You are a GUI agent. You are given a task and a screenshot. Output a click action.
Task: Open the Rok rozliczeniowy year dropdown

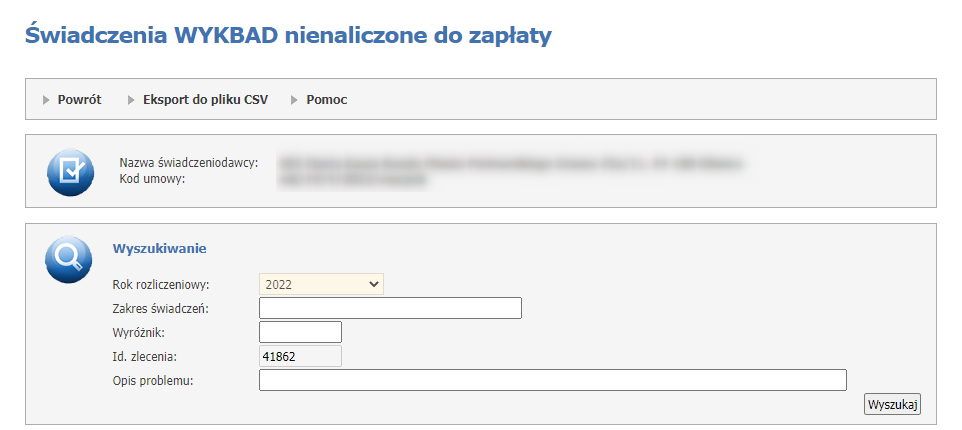coord(321,284)
